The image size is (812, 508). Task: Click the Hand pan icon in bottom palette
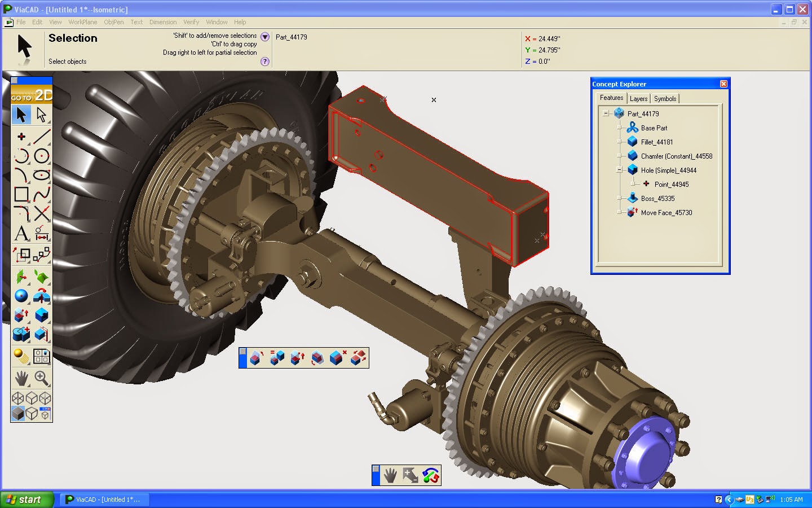pyautogui.click(x=390, y=476)
